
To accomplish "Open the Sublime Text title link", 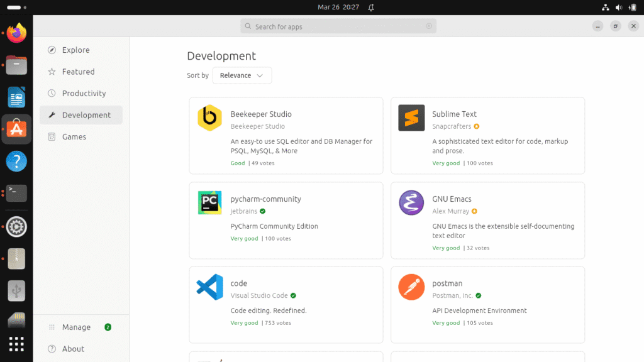I will [454, 114].
